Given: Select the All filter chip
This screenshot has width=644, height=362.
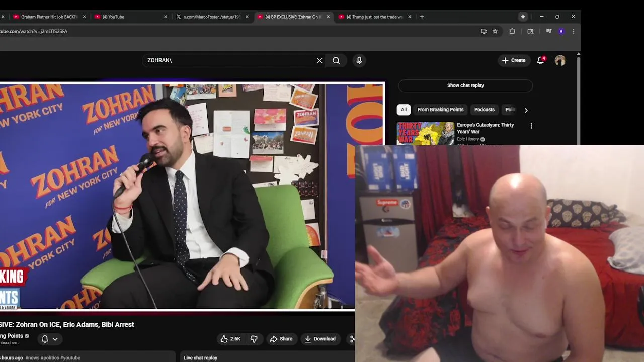Looking at the screenshot, I should pyautogui.click(x=404, y=110).
